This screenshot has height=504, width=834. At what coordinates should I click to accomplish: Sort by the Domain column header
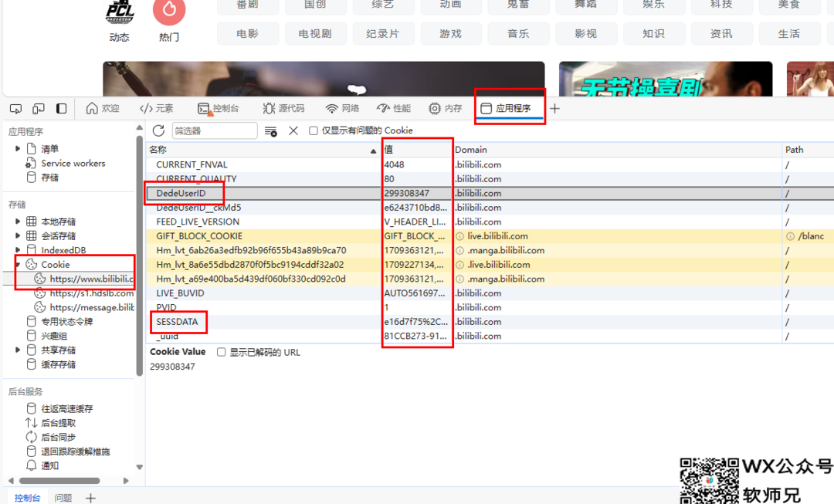(x=618, y=150)
